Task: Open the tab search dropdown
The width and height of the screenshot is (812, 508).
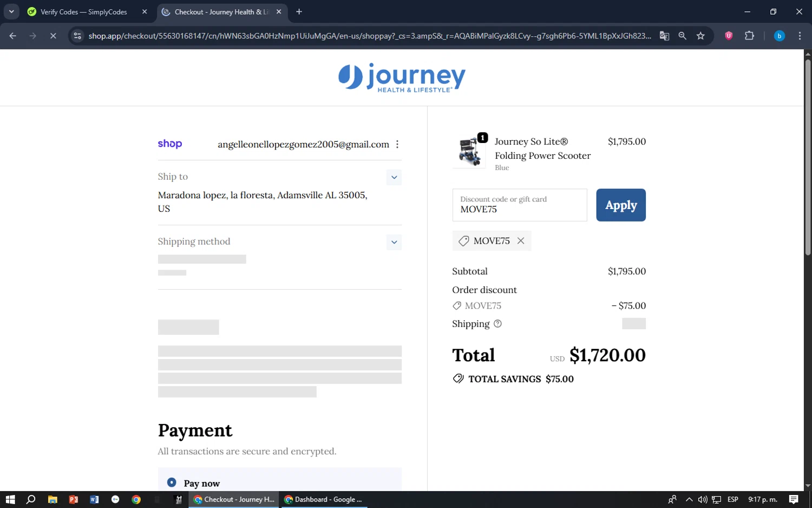Action: pos(11,12)
